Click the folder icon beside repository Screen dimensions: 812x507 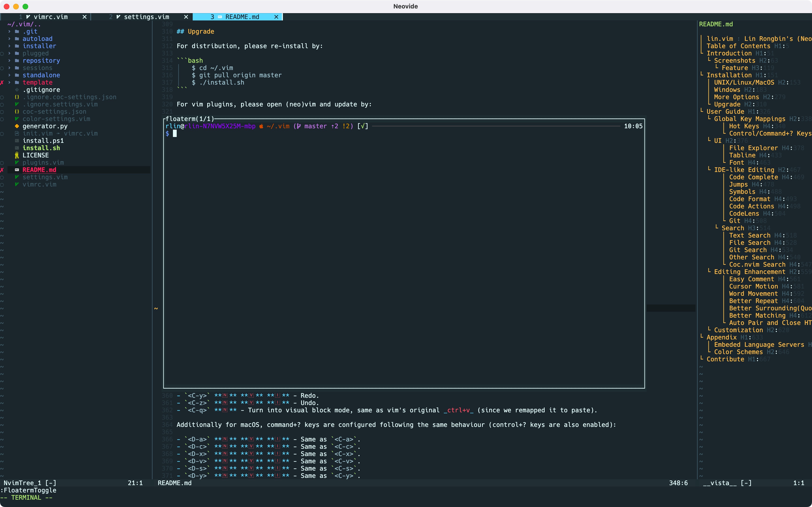[x=17, y=61]
